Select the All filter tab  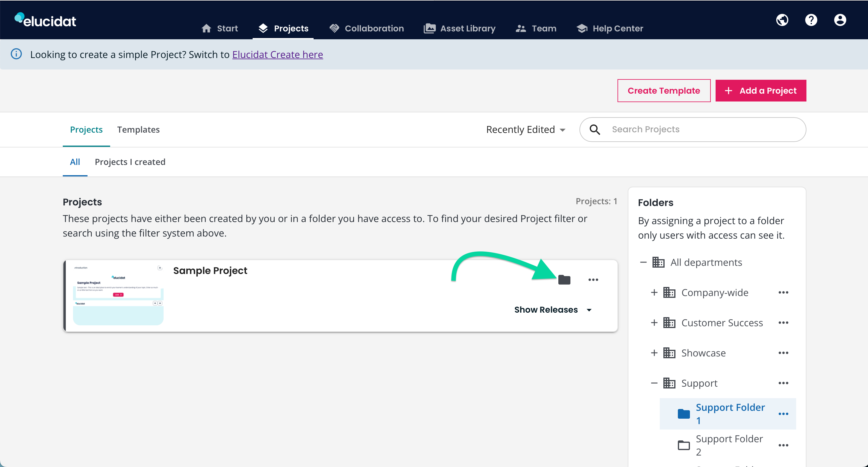tap(75, 162)
